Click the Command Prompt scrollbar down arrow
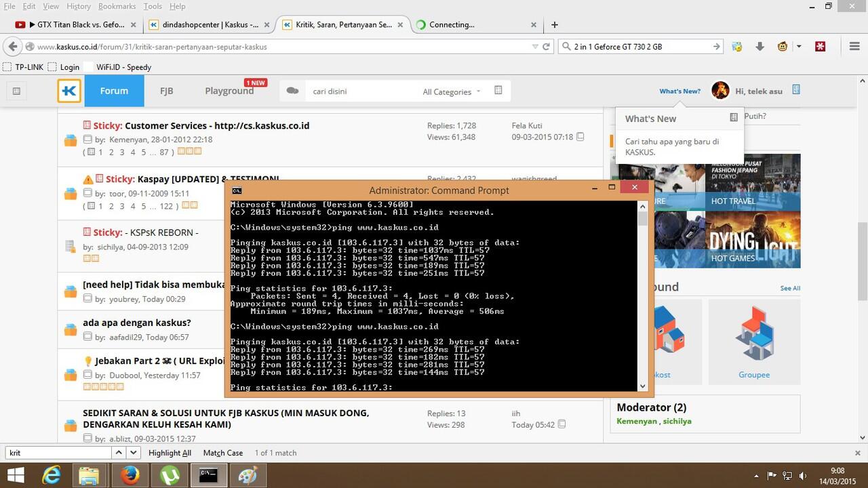 click(x=643, y=386)
